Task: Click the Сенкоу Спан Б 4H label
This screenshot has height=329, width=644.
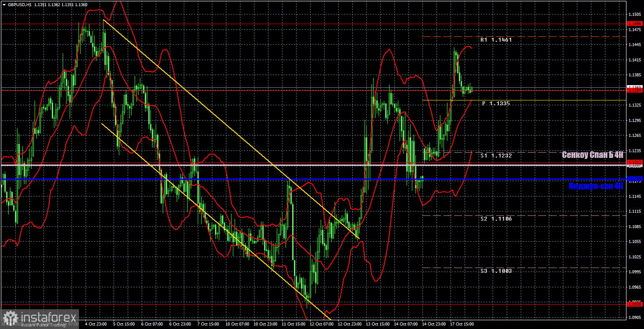Action: (x=593, y=155)
